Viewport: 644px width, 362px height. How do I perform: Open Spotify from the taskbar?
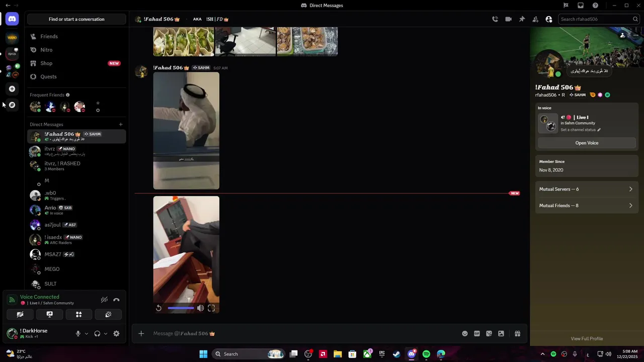click(x=426, y=354)
